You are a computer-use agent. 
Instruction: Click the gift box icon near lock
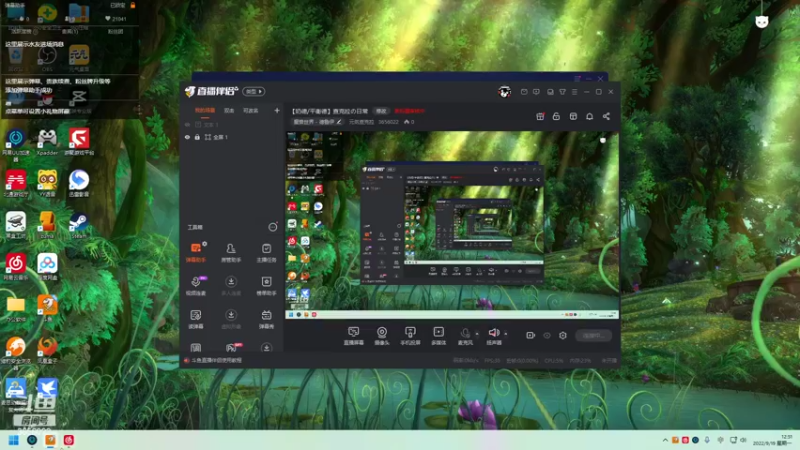540,116
